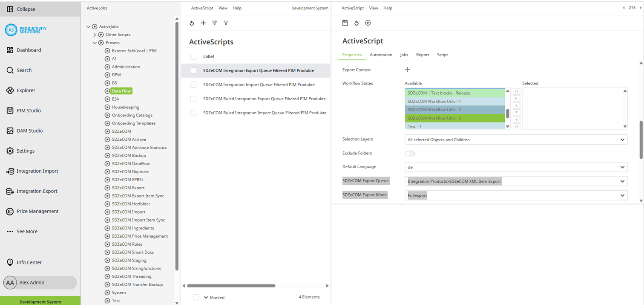Add an Export Context using the plus icon
Viewport: 644px width, 305px height.
(407, 70)
